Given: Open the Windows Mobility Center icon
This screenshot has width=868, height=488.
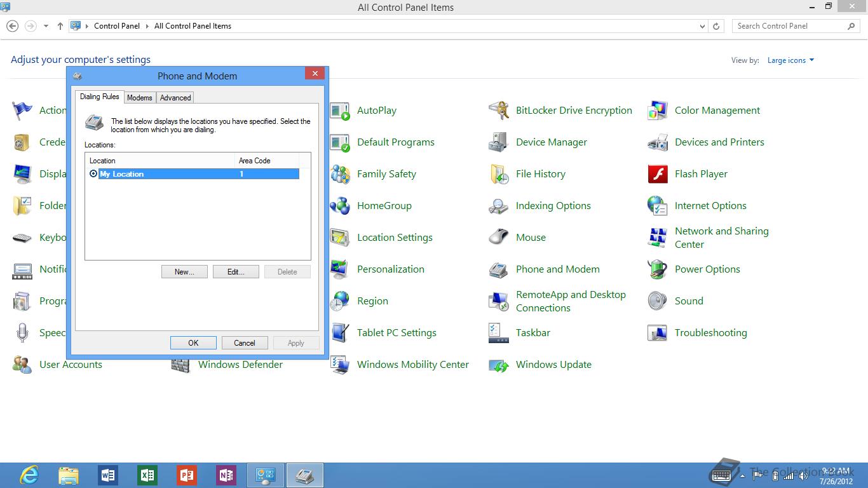Looking at the screenshot, I should click(341, 365).
